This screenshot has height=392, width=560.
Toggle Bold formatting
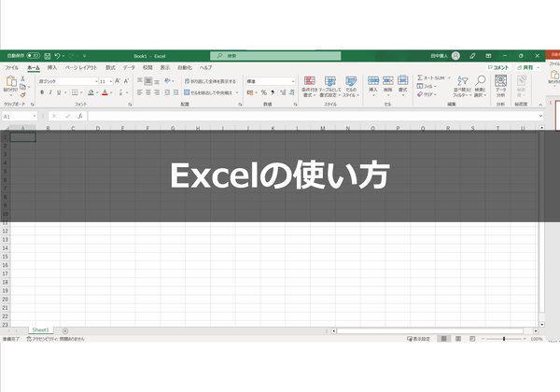[42, 92]
